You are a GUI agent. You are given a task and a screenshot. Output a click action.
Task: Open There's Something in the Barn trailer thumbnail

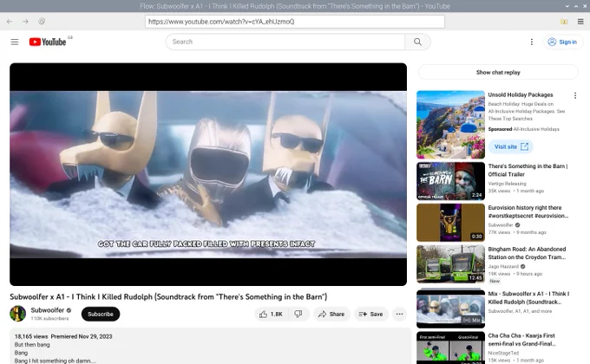450,181
